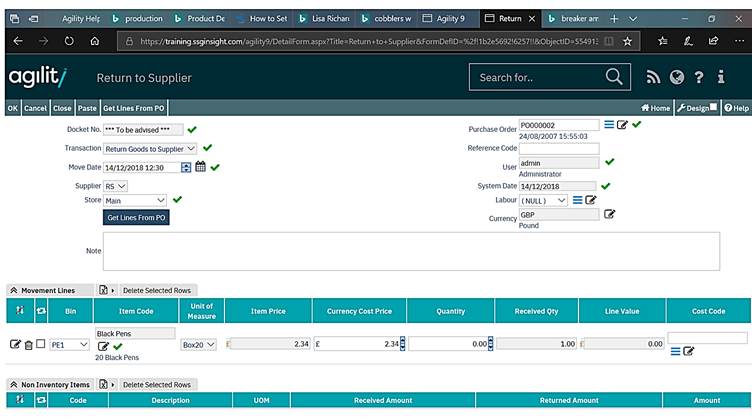Open the RSS feed icon in header
The height and width of the screenshot is (419, 752).
tap(654, 78)
